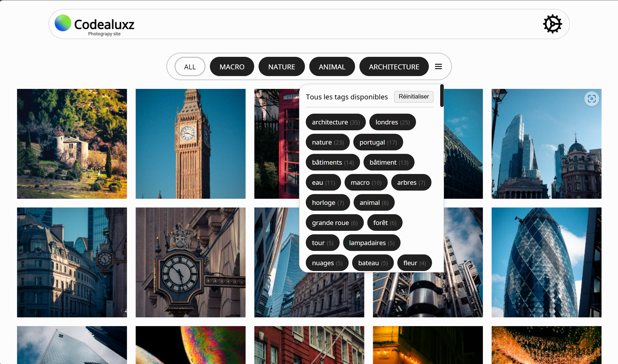The image size is (618, 364).
Task: Toggle the horloge (7) tag
Action: pos(328,203)
